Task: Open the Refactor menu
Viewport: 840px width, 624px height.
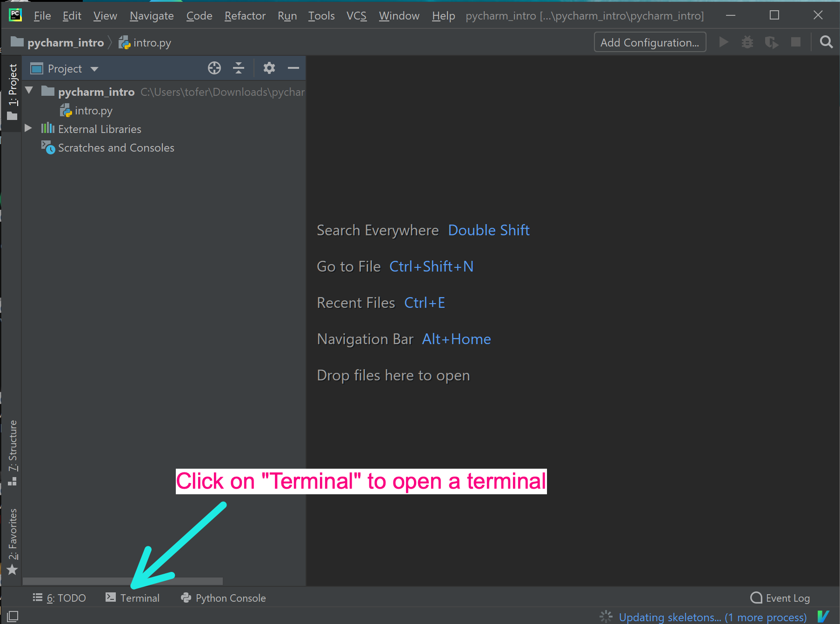Action: click(245, 16)
